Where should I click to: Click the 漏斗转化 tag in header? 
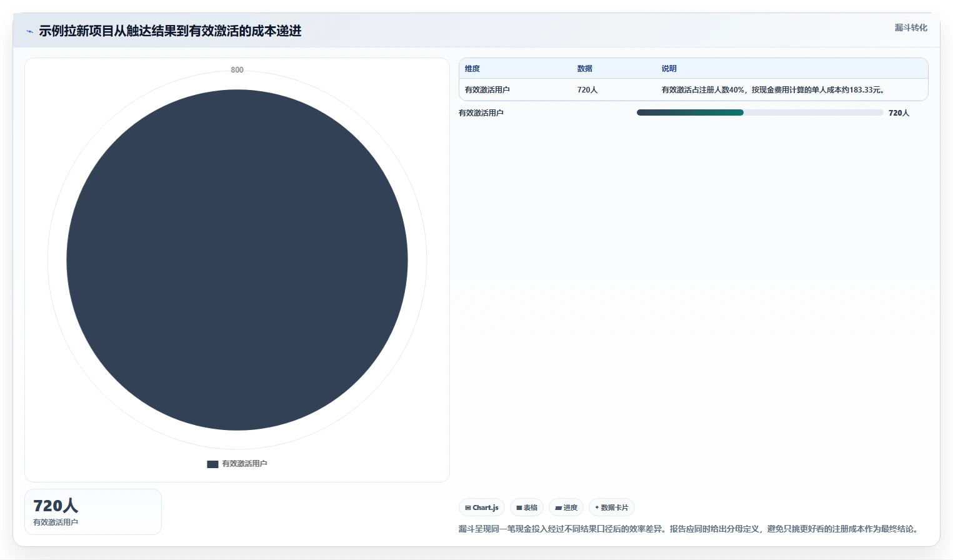(x=911, y=27)
